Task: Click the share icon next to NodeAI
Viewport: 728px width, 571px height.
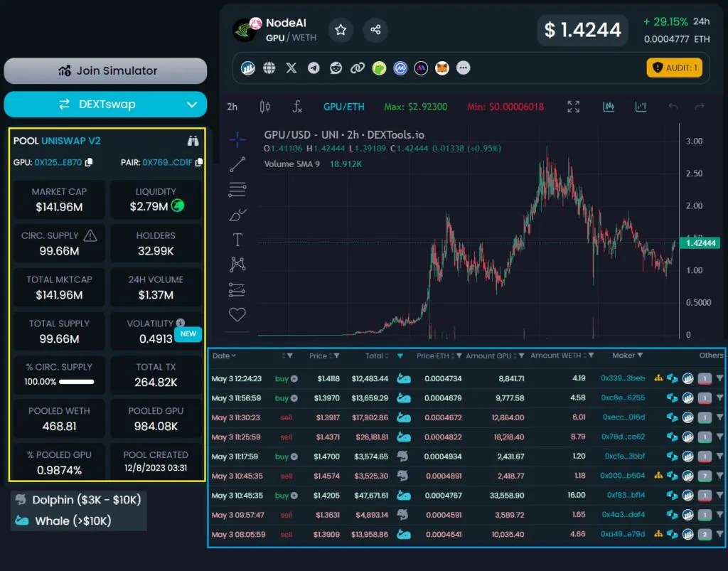Action: click(x=375, y=30)
